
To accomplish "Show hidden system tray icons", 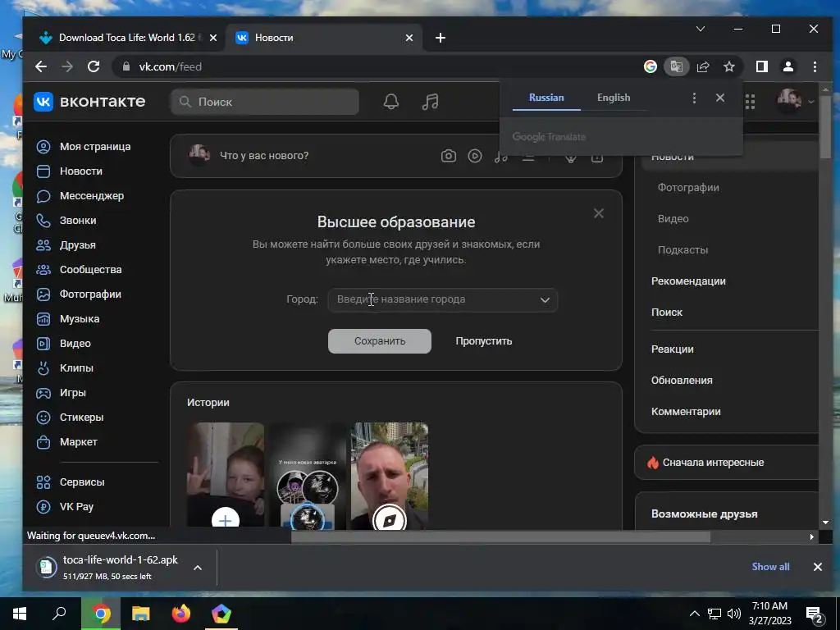I will point(694,614).
